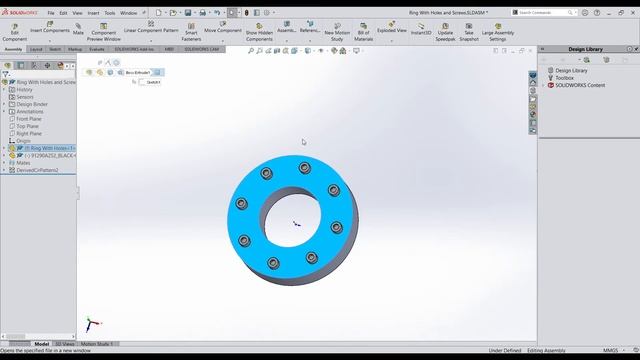
Task: Open the Insert menu
Action: pyautogui.click(x=93, y=13)
